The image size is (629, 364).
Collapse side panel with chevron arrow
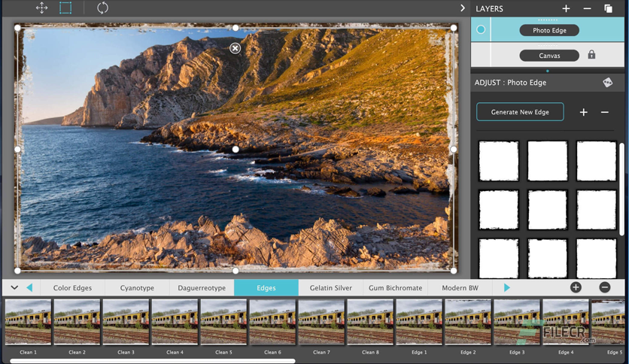tap(463, 8)
